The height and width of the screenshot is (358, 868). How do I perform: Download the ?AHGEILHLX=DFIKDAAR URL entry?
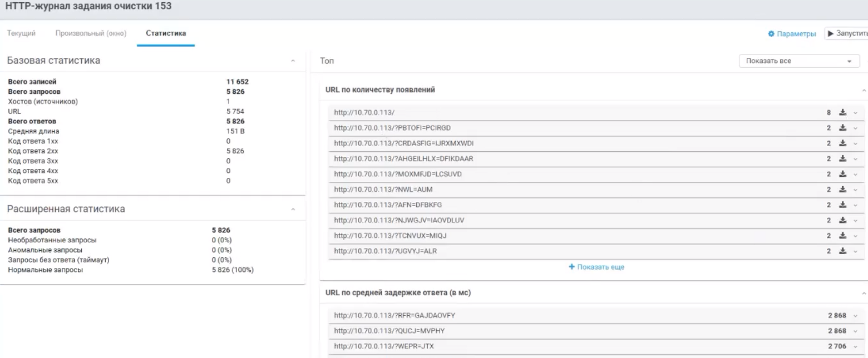coord(843,159)
